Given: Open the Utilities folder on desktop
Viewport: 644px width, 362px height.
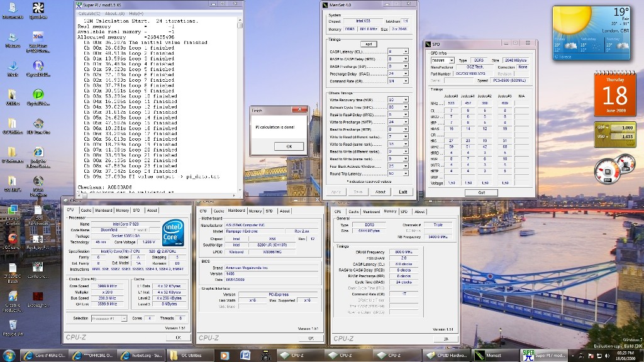Looking at the screenshot, I should pos(13,97).
